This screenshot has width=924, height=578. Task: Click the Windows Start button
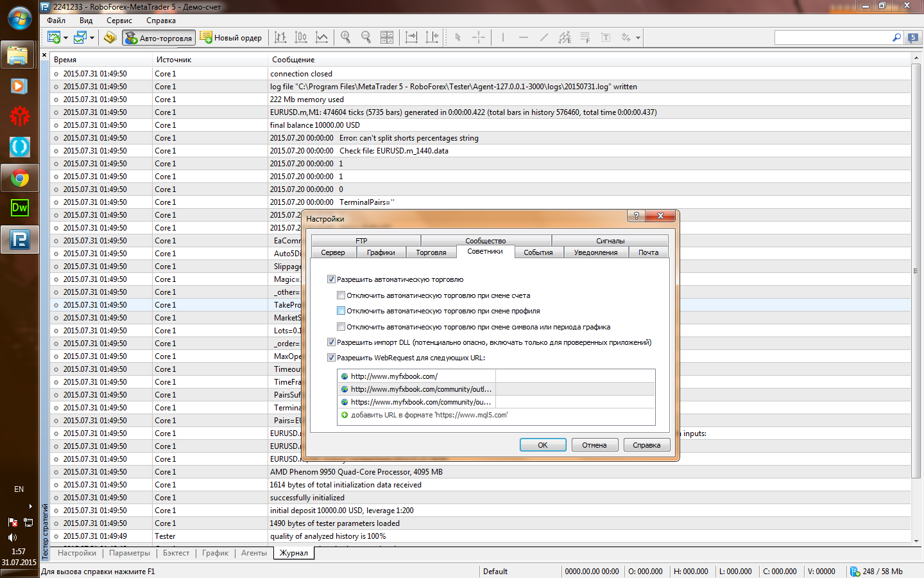click(19, 19)
